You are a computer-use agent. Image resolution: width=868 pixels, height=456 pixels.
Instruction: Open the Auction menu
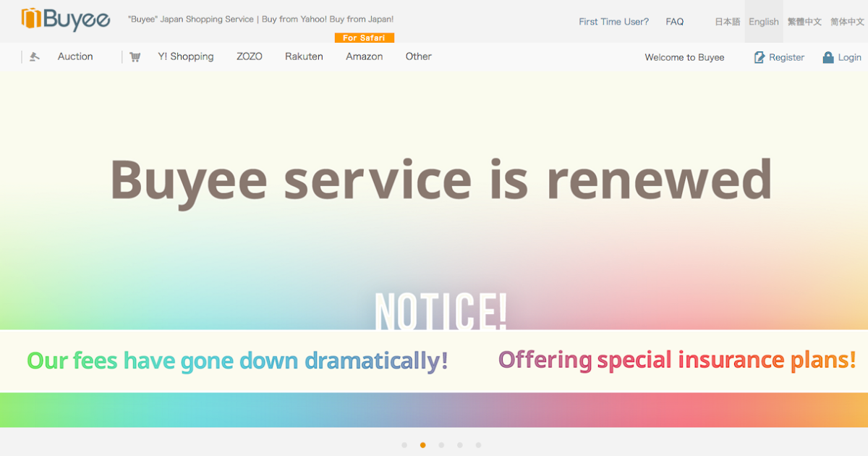tap(75, 56)
